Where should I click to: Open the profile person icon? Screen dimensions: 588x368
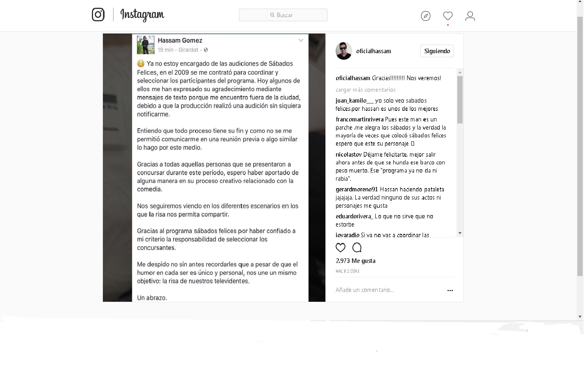[x=470, y=16]
